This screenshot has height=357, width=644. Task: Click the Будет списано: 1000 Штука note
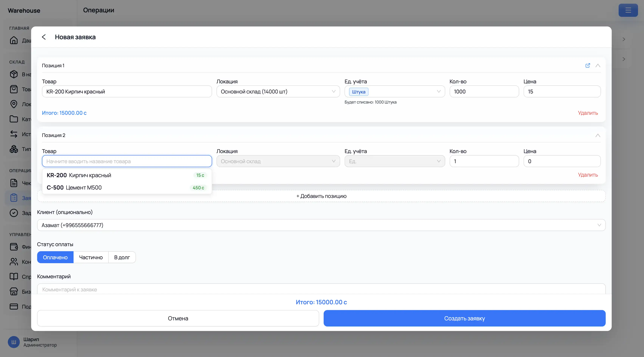371,102
